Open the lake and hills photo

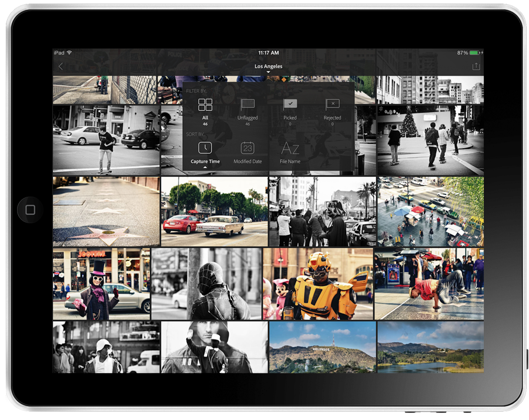(x=430, y=347)
